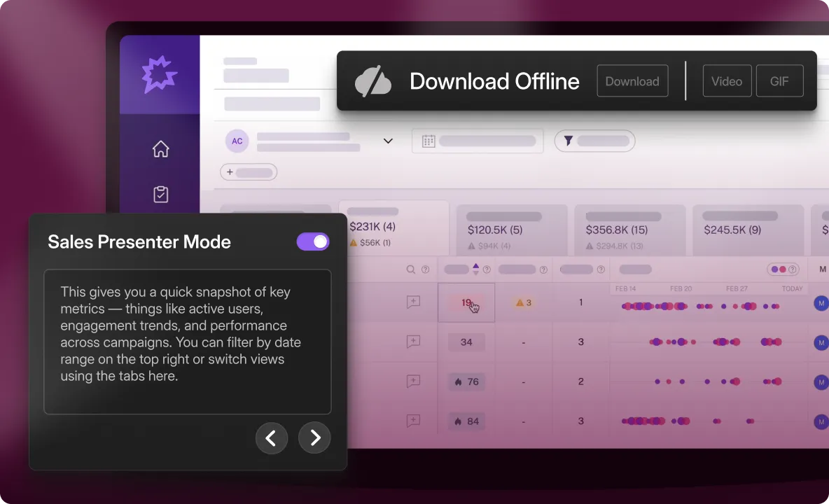Click the purple starburst app logo
This screenshot has height=504, width=829.
160,72
